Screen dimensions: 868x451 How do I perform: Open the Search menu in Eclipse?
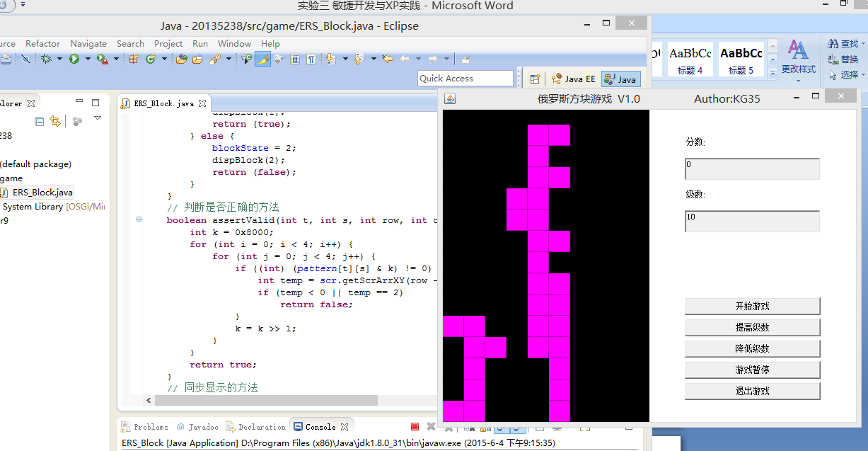[x=130, y=44]
